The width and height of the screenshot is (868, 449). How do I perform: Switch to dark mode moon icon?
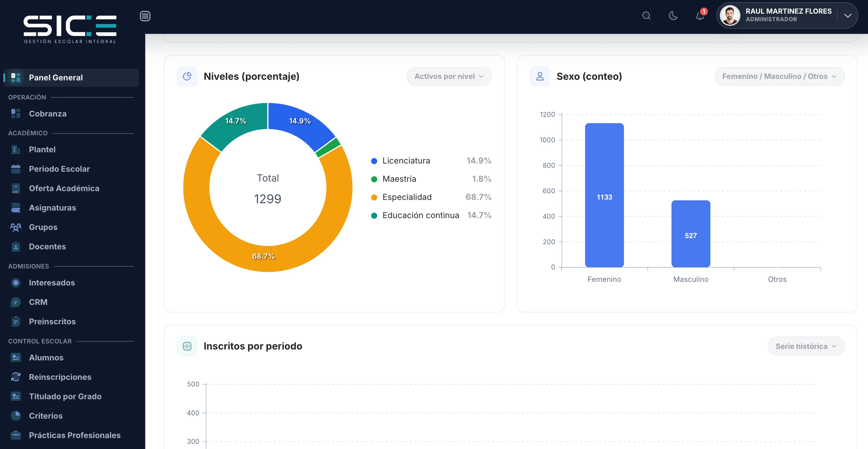(x=673, y=16)
